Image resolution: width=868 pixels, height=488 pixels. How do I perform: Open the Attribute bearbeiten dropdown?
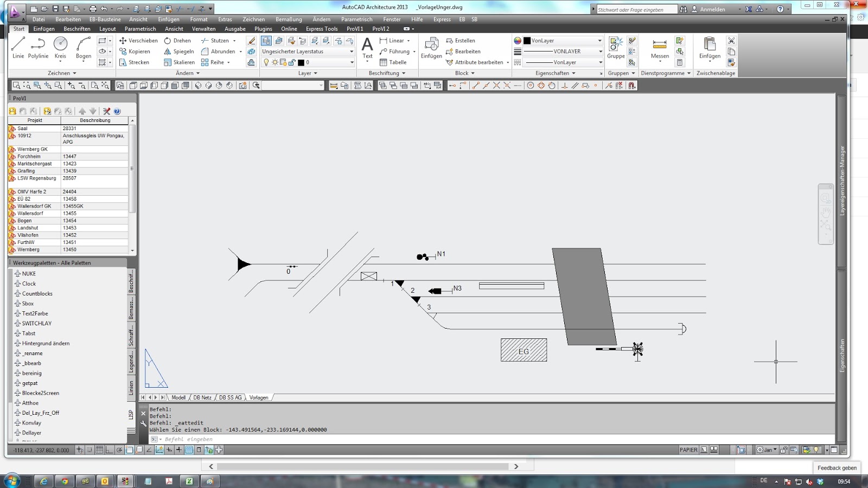pyautogui.click(x=508, y=62)
